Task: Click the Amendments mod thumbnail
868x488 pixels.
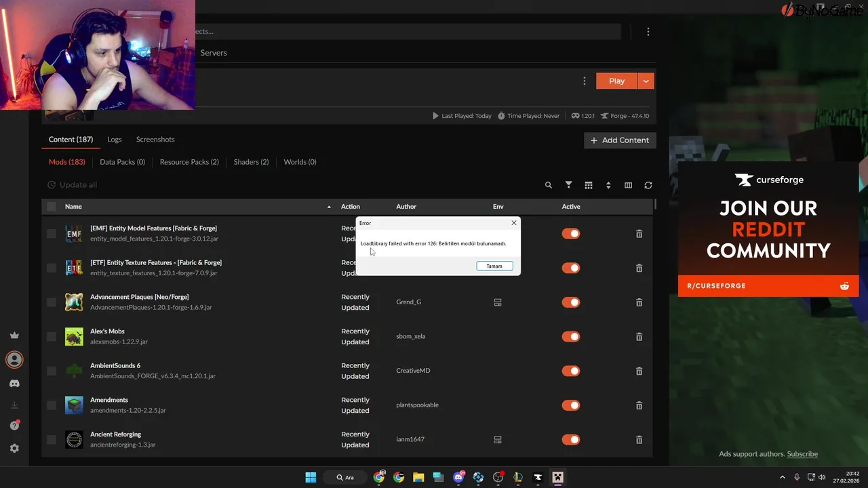Action: (74, 405)
